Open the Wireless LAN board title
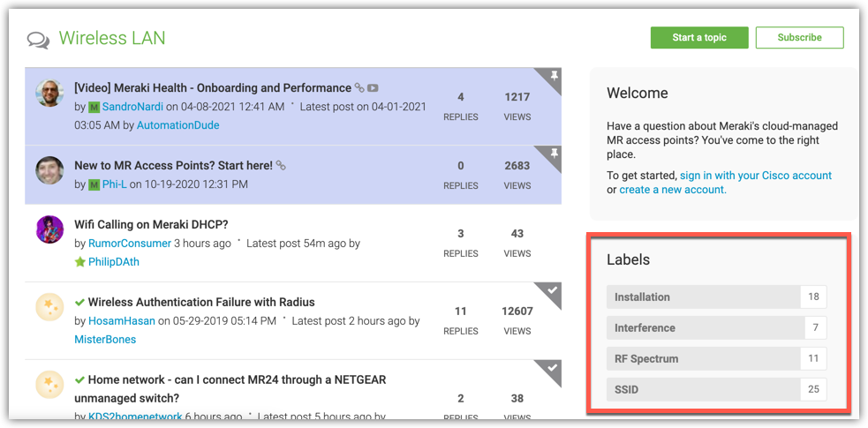Image resolution: width=868 pixels, height=428 pixels. pos(112,38)
